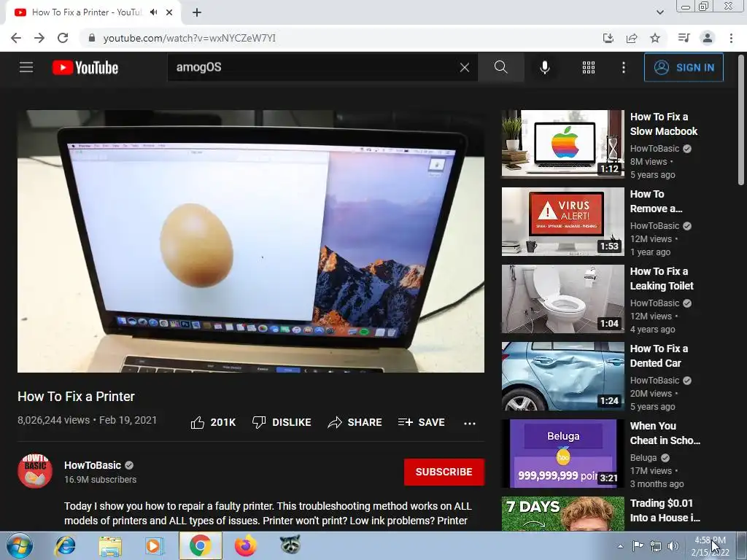This screenshot has width=747, height=560.
Task: Clear the search box with the X
Action: pos(465,68)
